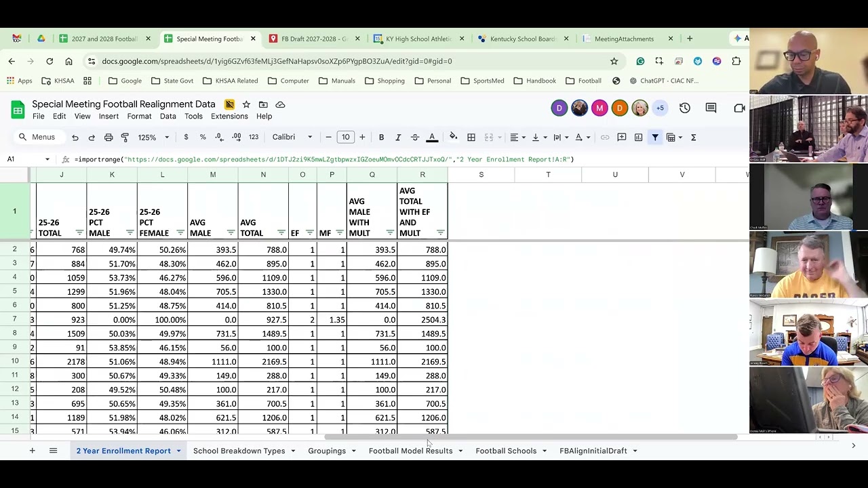Open the Data menu
The image size is (868, 488).
[x=168, y=117]
